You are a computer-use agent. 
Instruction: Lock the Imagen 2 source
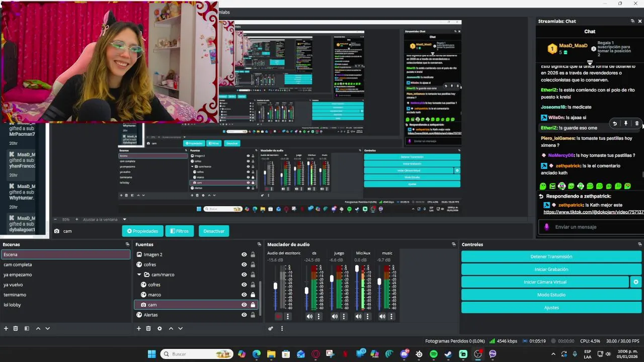(x=253, y=254)
